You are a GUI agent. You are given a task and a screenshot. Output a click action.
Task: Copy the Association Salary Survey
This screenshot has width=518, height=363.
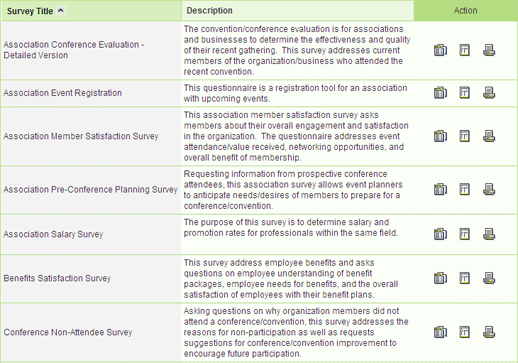click(x=440, y=234)
